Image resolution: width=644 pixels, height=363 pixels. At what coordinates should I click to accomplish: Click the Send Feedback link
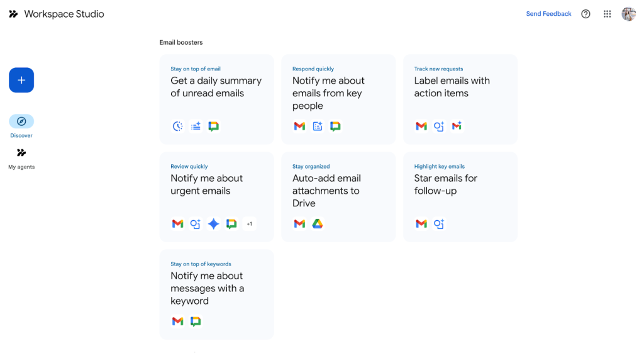click(x=548, y=14)
